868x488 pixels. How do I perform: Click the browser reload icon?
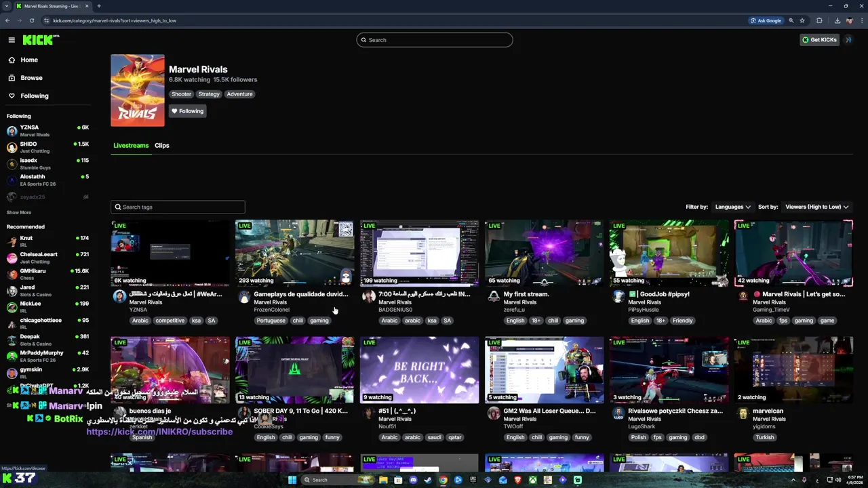(x=31, y=20)
